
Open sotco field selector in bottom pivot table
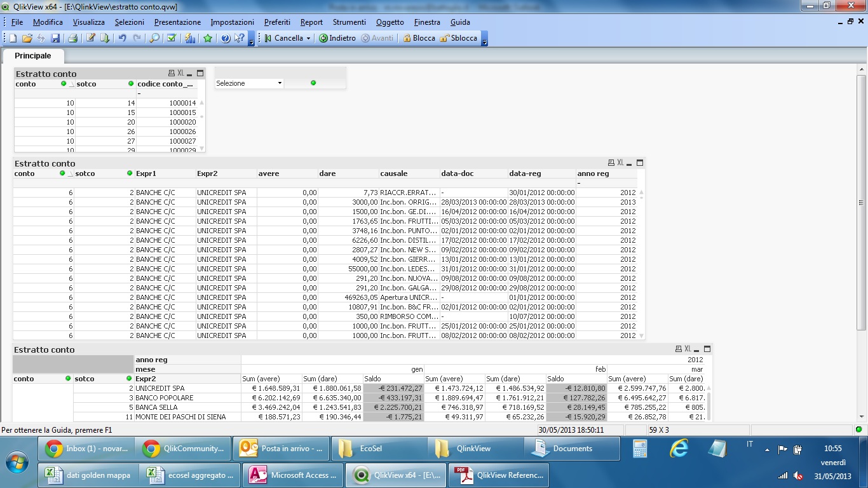tap(129, 379)
